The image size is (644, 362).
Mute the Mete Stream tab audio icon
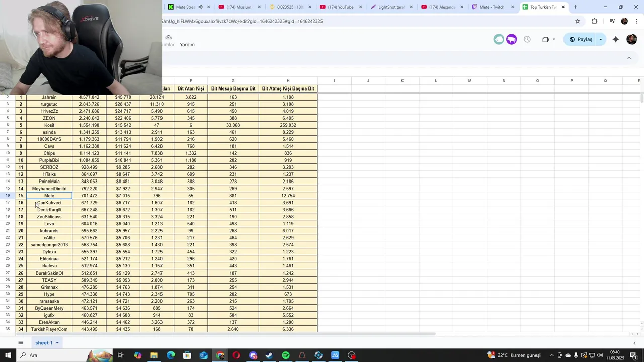pyautogui.click(x=200, y=7)
